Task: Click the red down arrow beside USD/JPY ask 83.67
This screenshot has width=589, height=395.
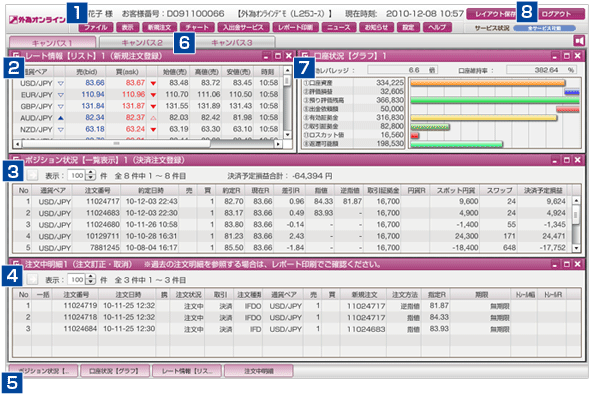Action: point(153,83)
